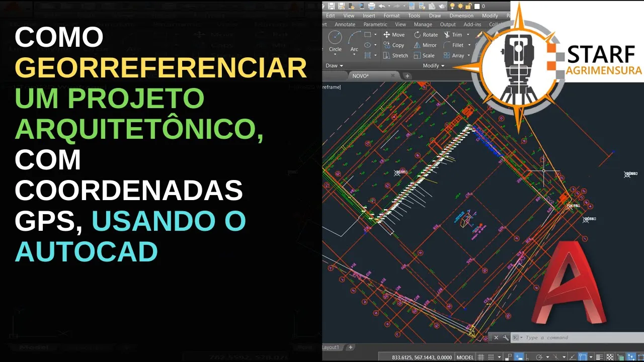
Task: Toggle object snap in status bar
Action: point(583,356)
